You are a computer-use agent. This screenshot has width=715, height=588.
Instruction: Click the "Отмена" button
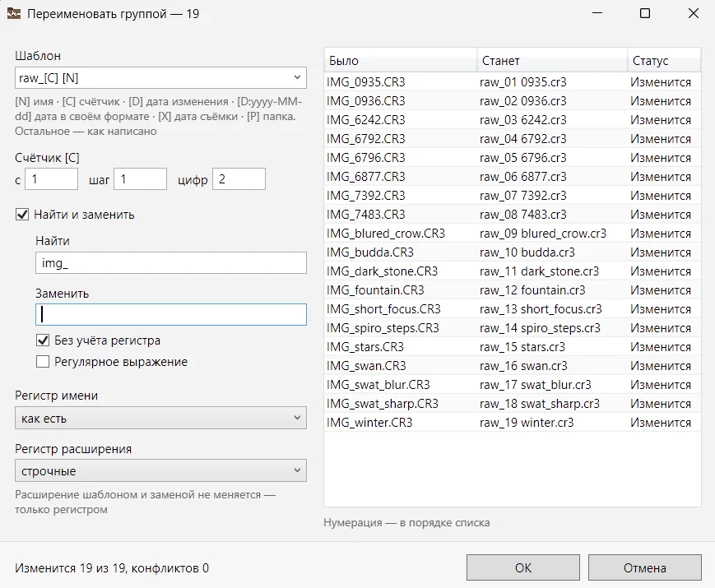[x=645, y=567]
